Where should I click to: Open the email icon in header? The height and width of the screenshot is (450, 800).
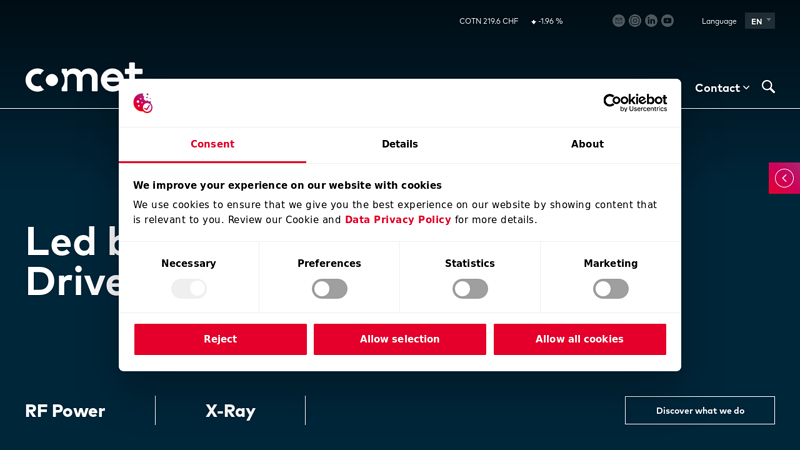point(618,21)
